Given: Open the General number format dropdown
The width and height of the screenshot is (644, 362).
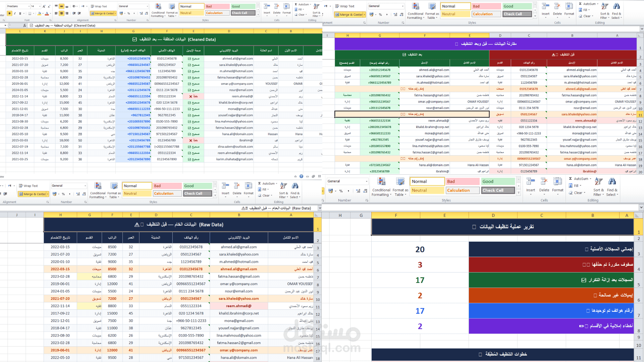Looking at the screenshot, I should pos(133,6).
